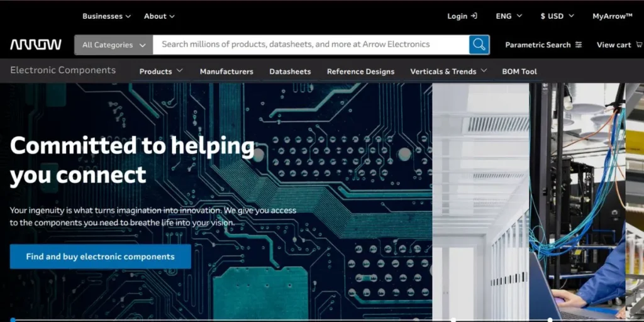Open the All Categories dropdown
The height and width of the screenshot is (322, 644).
tap(114, 45)
